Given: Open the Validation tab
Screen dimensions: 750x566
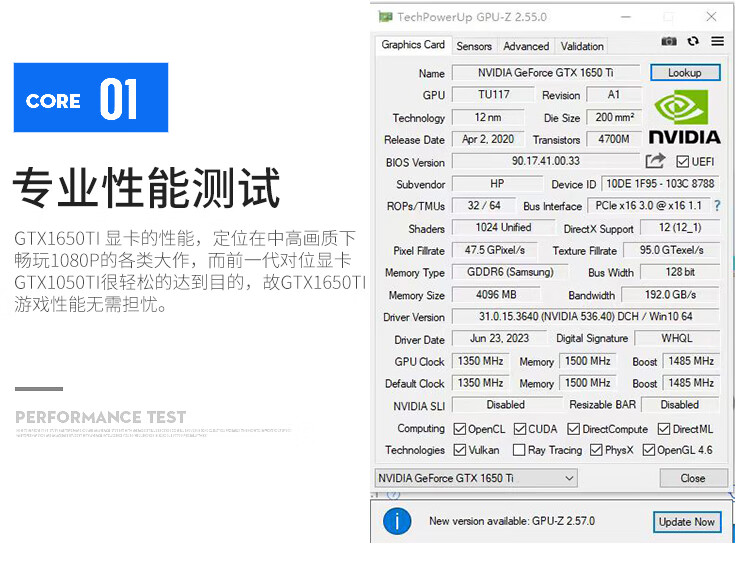Looking at the screenshot, I should (582, 46).
